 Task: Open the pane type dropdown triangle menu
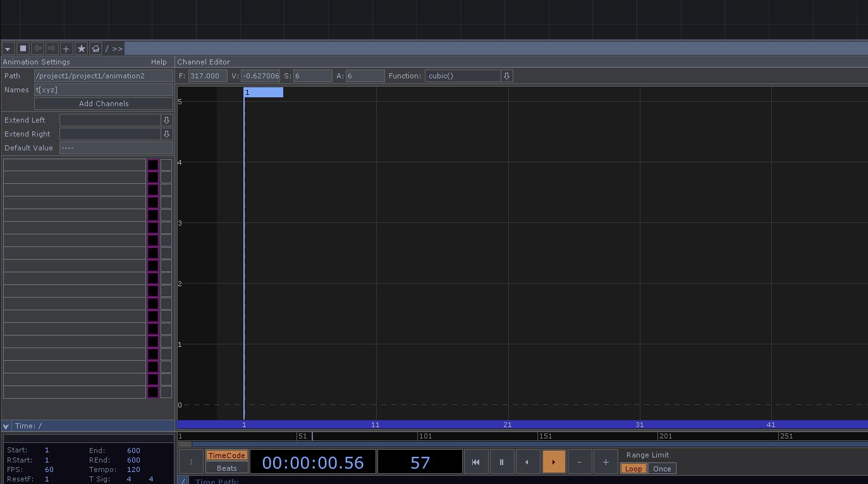click(8, 49)
